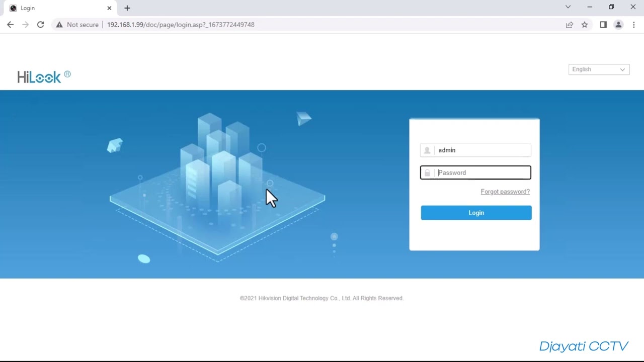Viewport: 644px width, 362px height.
Task: Open the English language dropdown
Action: [x=599, y=69]
